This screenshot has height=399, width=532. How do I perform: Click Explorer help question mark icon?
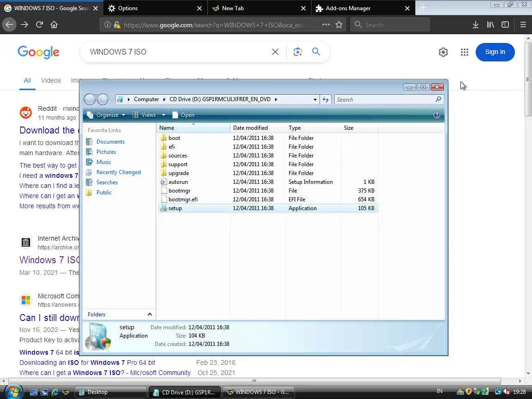(x=437, y=115)
